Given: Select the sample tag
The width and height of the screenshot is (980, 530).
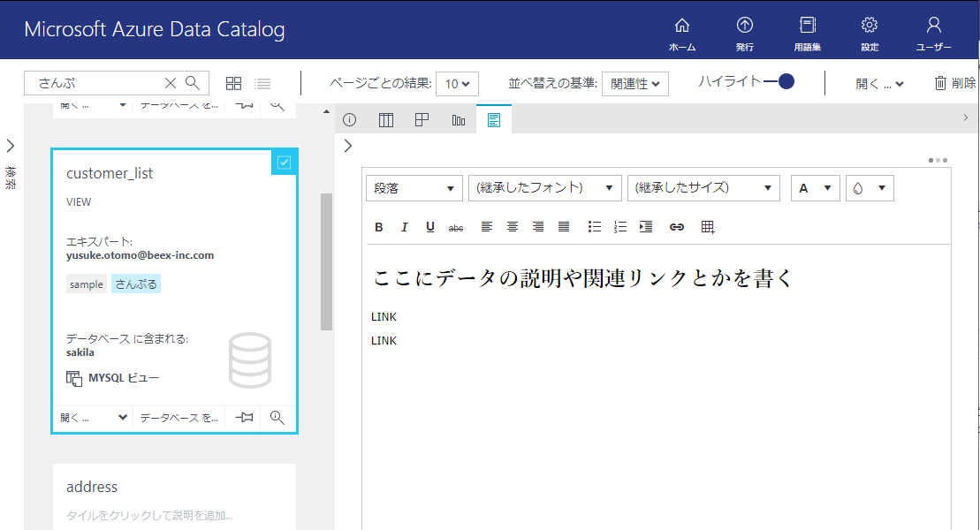Looking at the screenshot, I should (x=87, y=284).
